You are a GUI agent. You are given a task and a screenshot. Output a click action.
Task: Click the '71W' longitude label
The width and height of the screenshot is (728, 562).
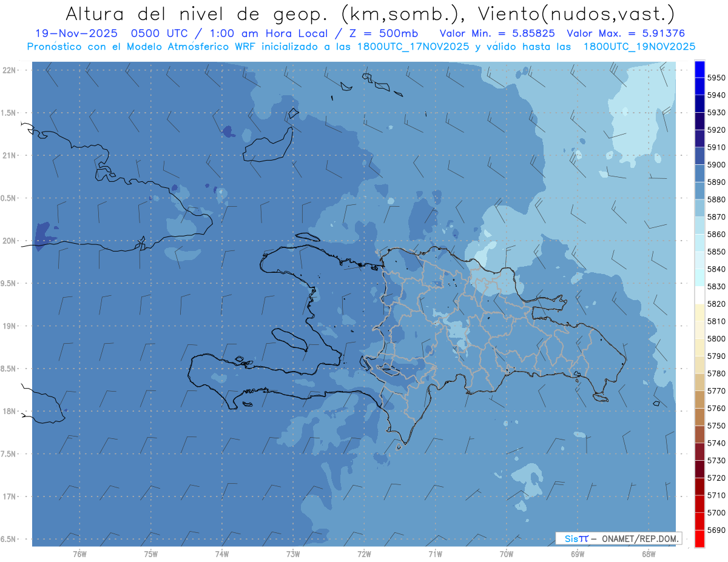[x=436, y=554]
